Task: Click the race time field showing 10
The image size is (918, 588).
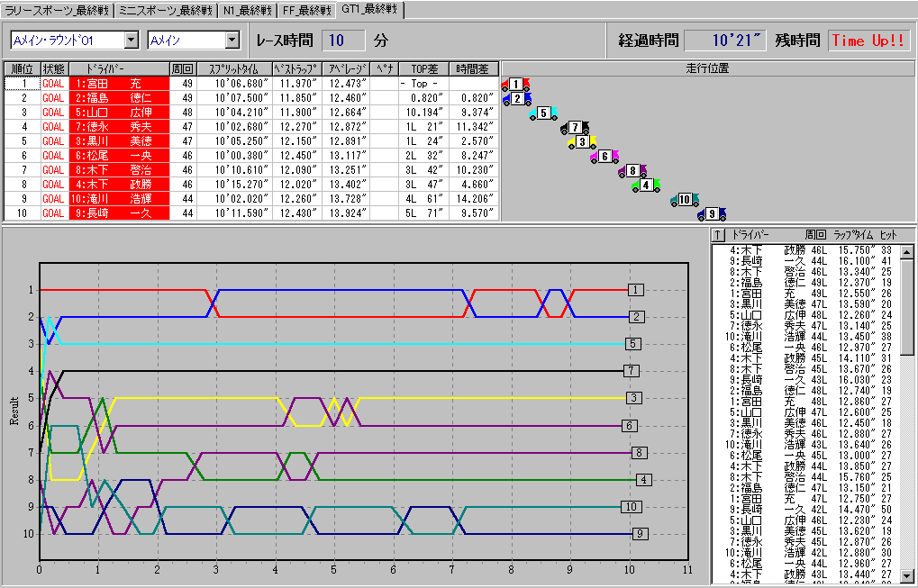Action: pos(342,41)
